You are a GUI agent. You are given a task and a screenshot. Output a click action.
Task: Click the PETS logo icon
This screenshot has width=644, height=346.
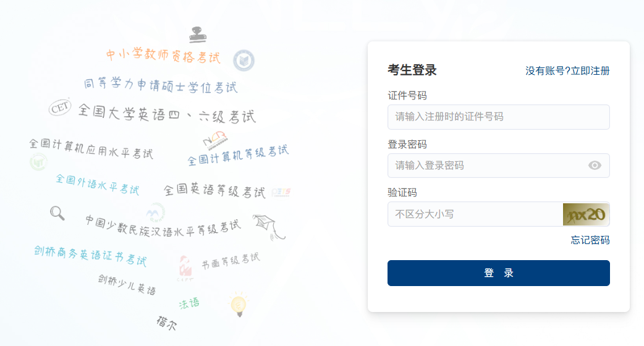click(281, 192)
